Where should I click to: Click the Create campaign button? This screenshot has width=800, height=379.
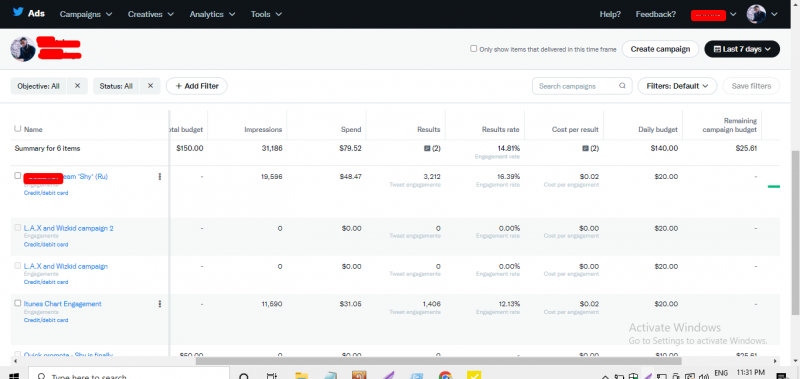point(660,49)
